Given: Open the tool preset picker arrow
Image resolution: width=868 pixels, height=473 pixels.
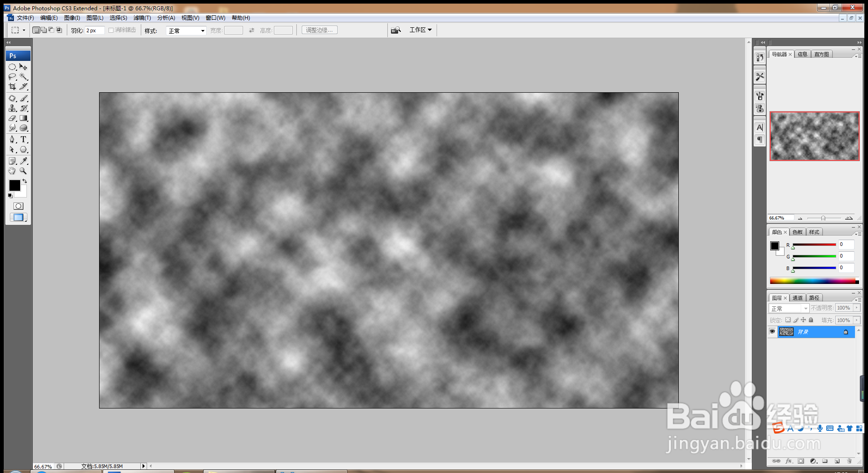Looking at the screenshot, I should click(24, 30).
